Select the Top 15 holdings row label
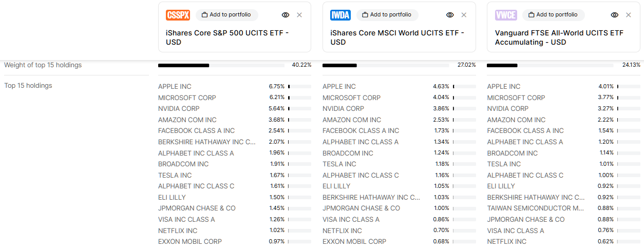The width and height of the screenshot is (644, 250). 28,86
